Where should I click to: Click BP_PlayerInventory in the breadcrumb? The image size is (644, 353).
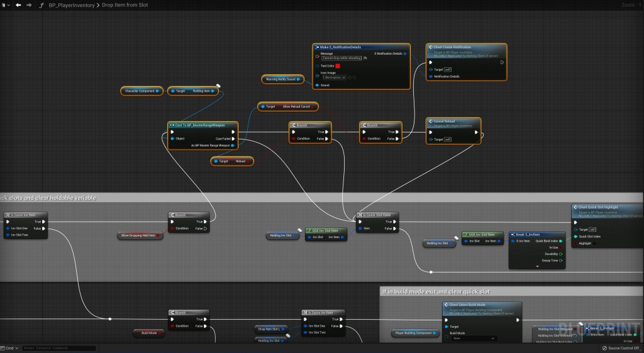pos(72,5)
